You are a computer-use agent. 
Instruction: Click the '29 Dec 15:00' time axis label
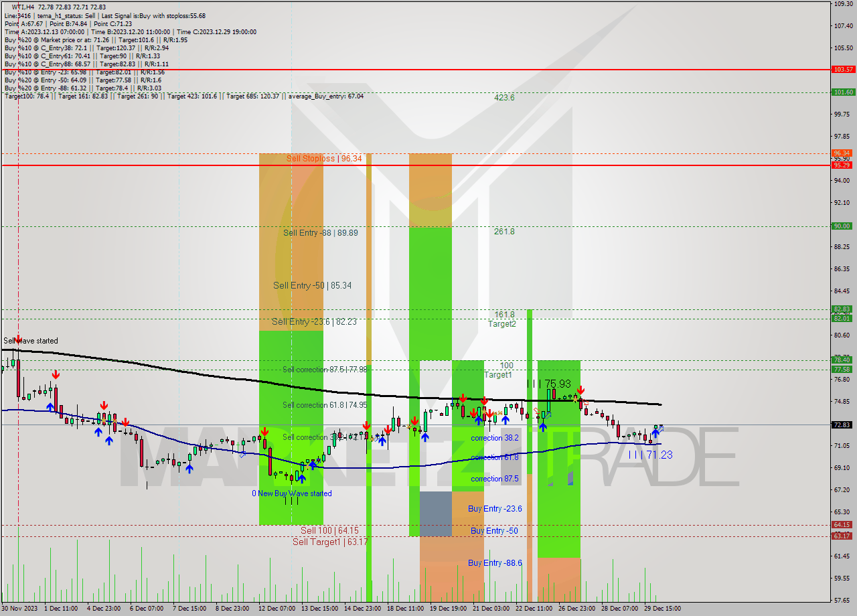pos(663,609)
